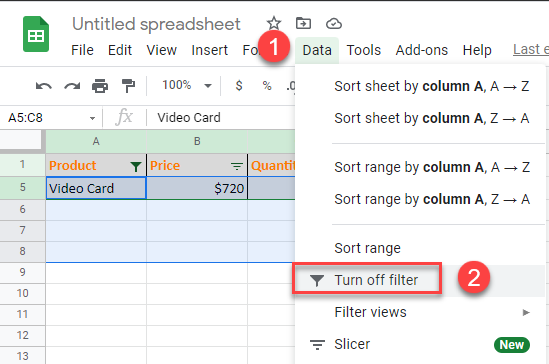Click the $720 price cell

tap(197, 188)
